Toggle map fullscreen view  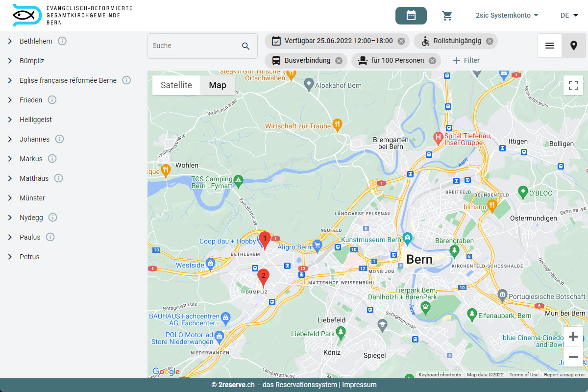(573, 85)
